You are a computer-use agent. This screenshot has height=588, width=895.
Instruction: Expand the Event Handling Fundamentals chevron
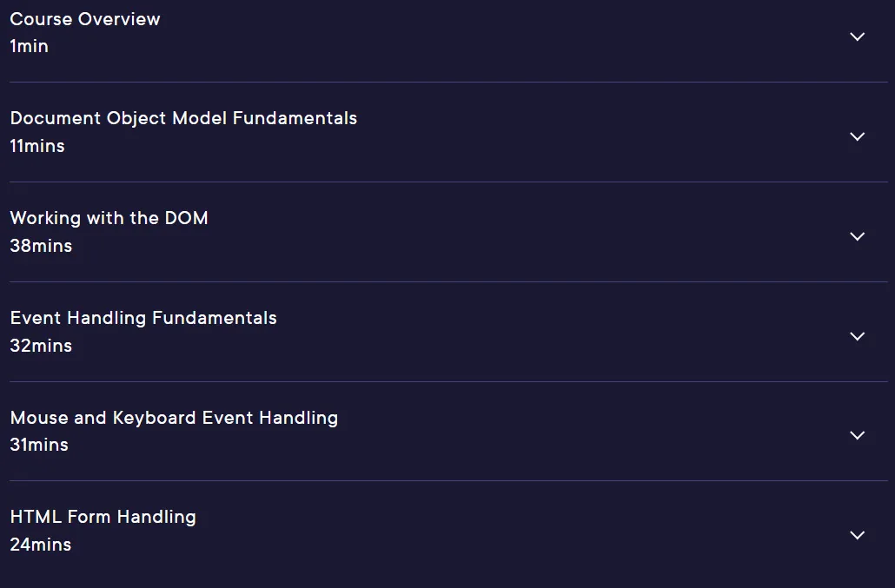tap(858, 336)
